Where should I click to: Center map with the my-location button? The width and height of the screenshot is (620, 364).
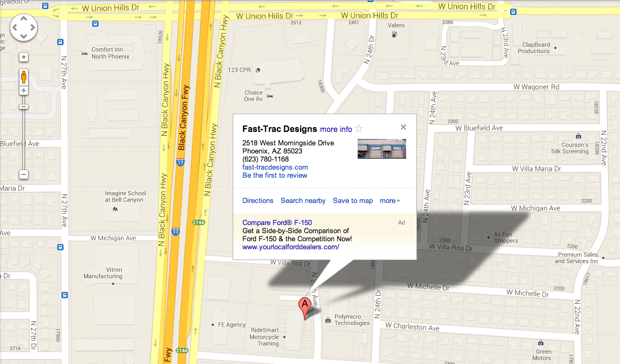point(24,57)
